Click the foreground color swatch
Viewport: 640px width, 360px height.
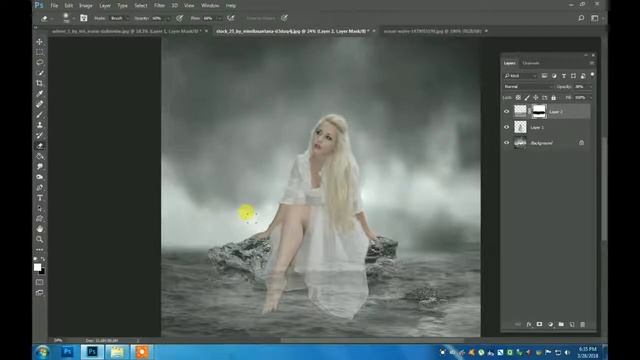click(x=37, y=267)
